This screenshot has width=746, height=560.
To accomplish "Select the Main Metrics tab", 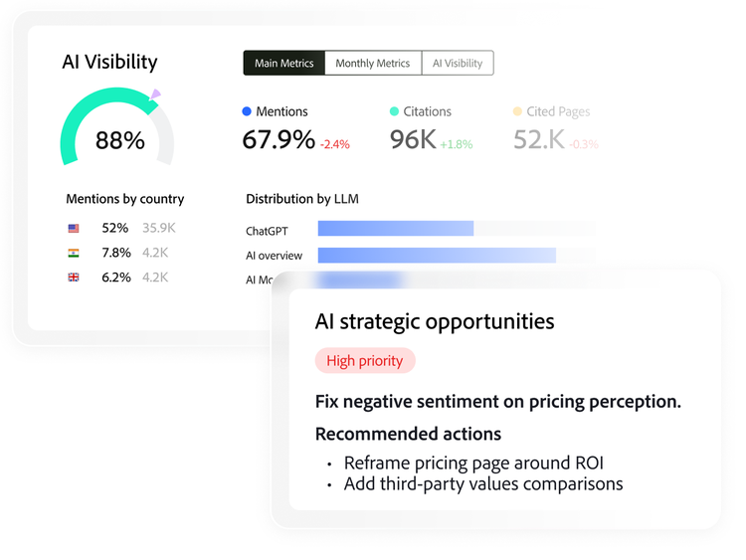I will (284, 63).
